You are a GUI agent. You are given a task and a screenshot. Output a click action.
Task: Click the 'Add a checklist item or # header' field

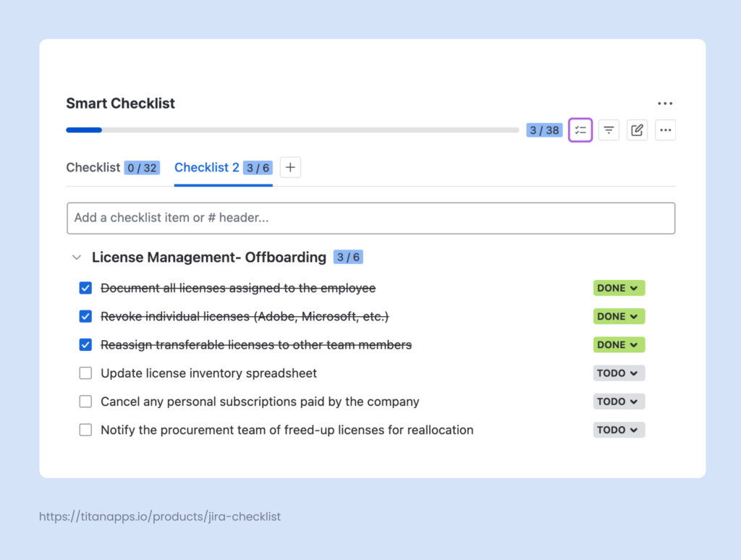[x=371, y=218]
